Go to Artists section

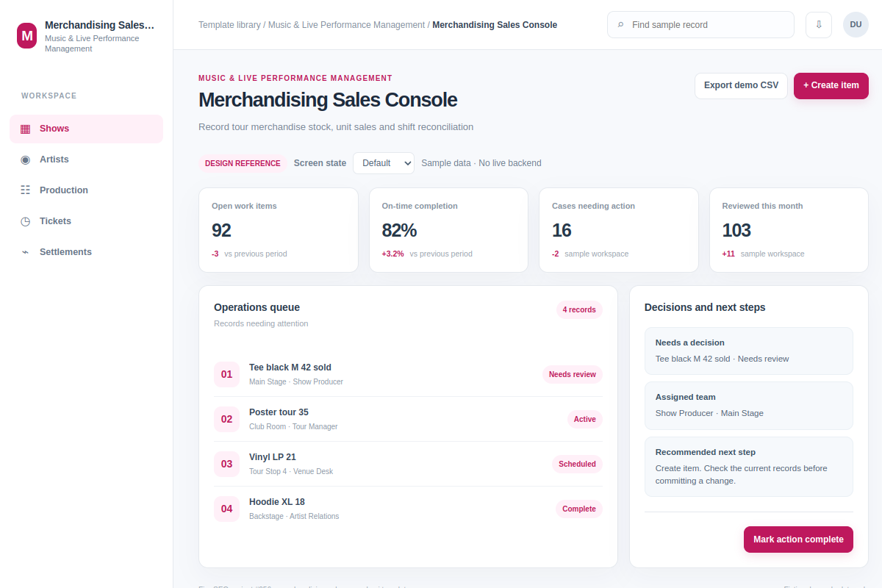pyautogui.click(x=86, y=159)
